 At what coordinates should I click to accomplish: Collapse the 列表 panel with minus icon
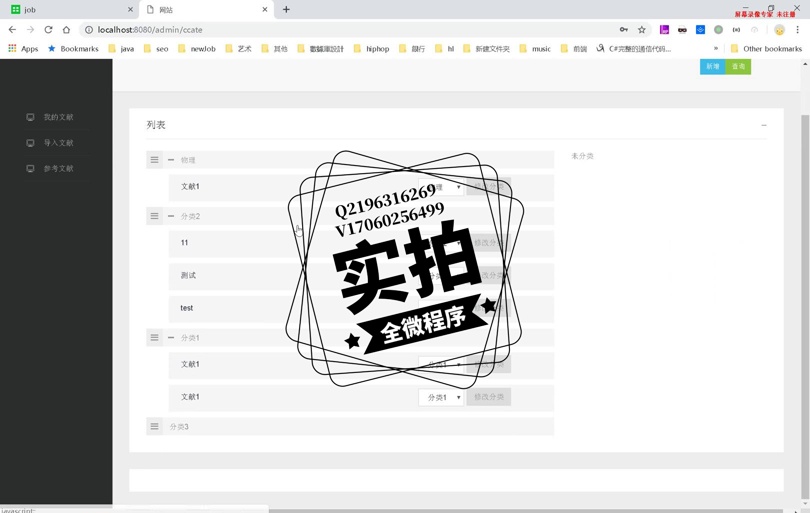[x=764, y=126]
